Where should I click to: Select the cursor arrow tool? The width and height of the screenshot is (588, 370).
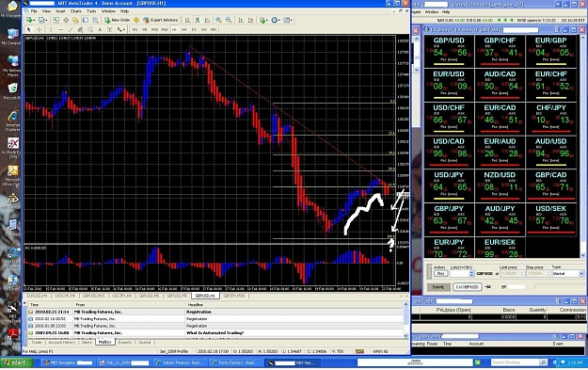[29, 29]
